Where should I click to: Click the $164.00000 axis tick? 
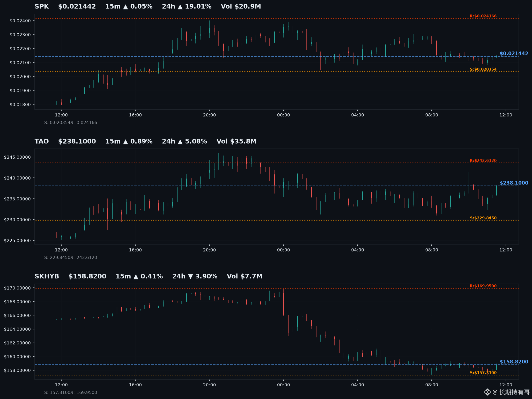tap(17, 329)
